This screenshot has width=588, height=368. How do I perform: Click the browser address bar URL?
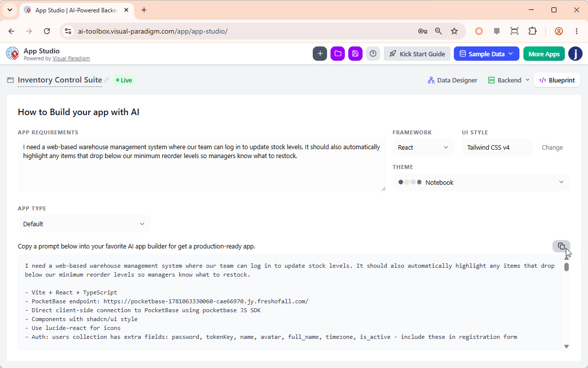(x=152, y=31)
